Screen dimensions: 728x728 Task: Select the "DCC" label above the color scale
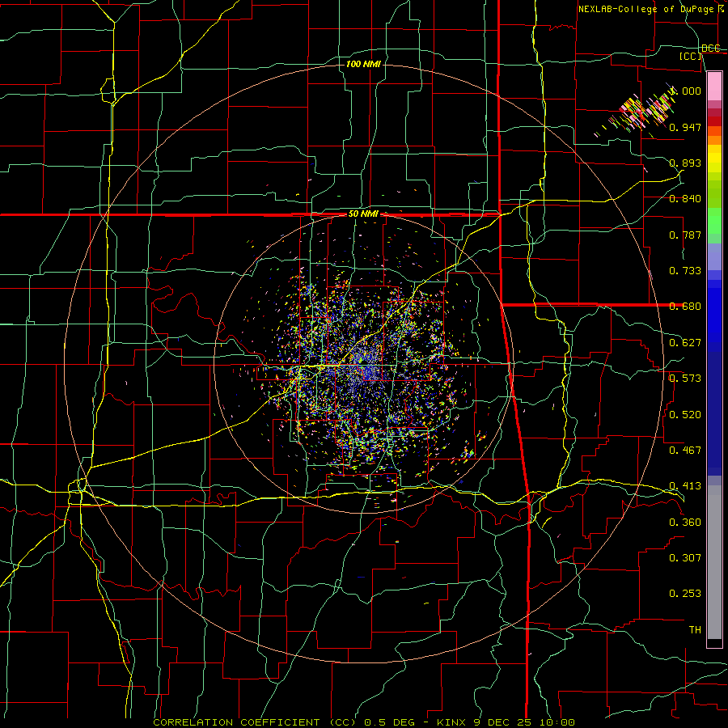[711, 48]
